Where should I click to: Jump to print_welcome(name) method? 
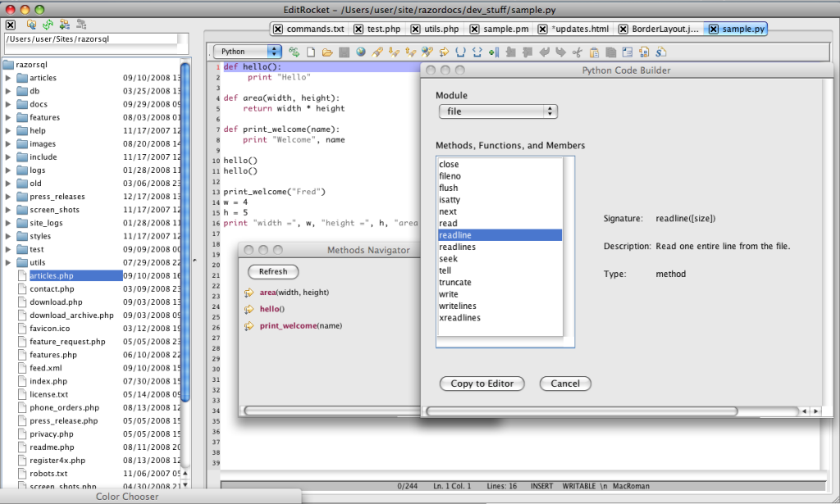click(x=300, y=325)
